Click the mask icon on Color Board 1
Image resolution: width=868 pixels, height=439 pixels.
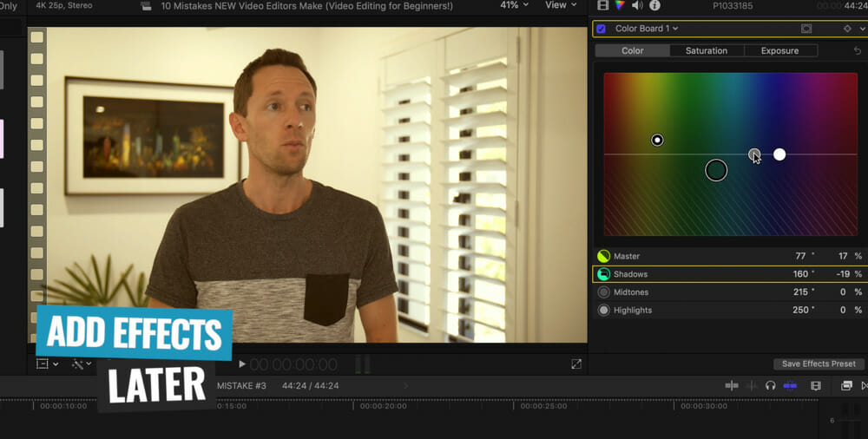click(806, 29)
